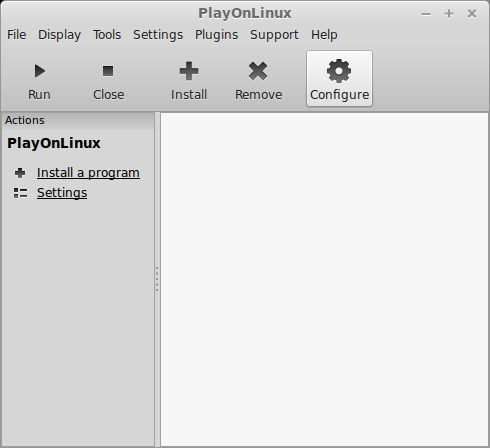Open the Settings link in Actions panel
Image resolution: width=490 pixels, height=448 pixels.
pos(62,193)
